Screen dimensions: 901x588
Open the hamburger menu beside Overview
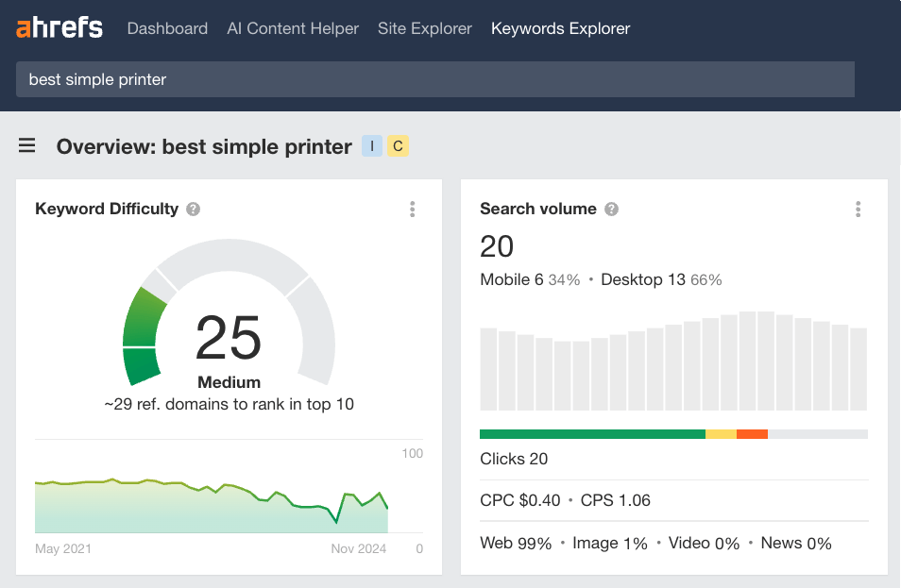coord(26,145)
